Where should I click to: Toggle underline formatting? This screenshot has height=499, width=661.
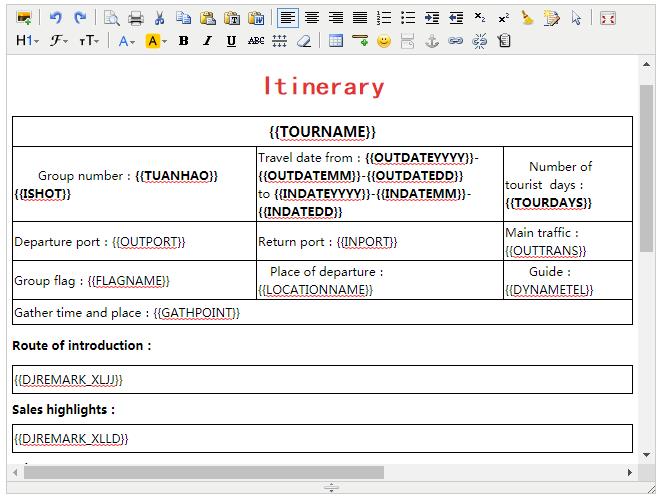click(x=231, y=41)
